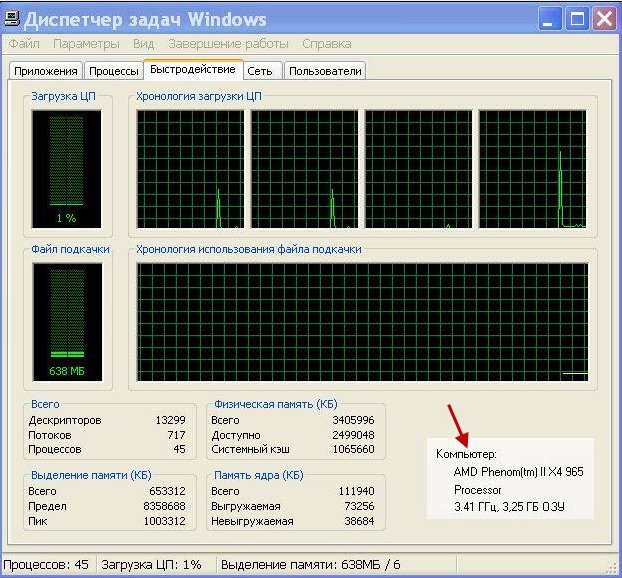
Task: Click the AMD Phenom(tm) II X4 965 text
Action: tap(518, 472)
